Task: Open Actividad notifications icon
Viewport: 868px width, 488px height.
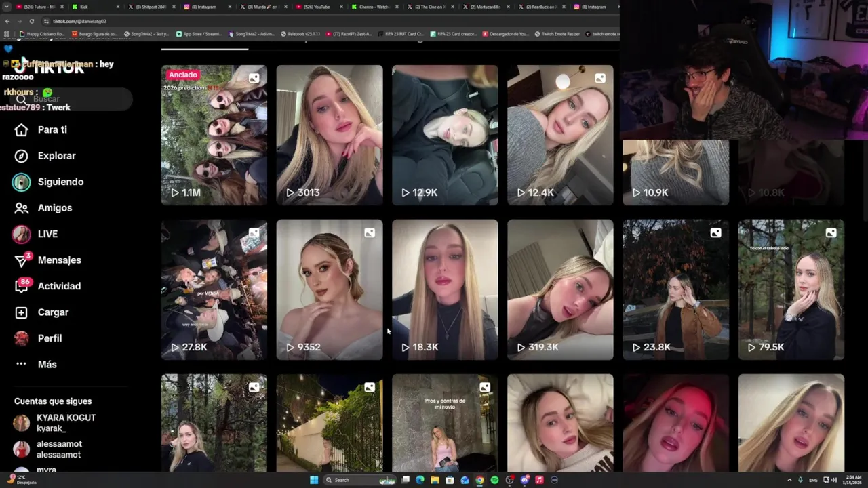Action: pos(22,286)
